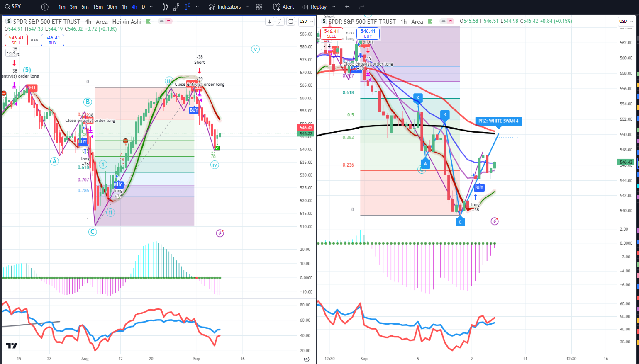Click the purple lightning icon on 1h chart
This screenshot has width=639, height=364.
point(495,221)
